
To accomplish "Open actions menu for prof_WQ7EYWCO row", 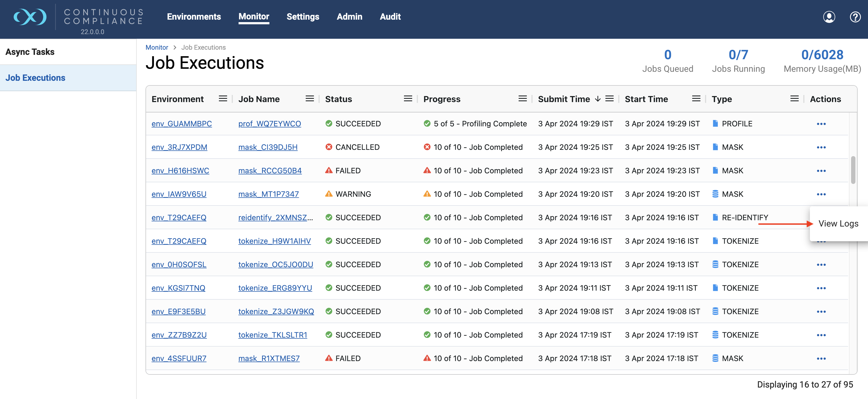I will pos(821,124).
